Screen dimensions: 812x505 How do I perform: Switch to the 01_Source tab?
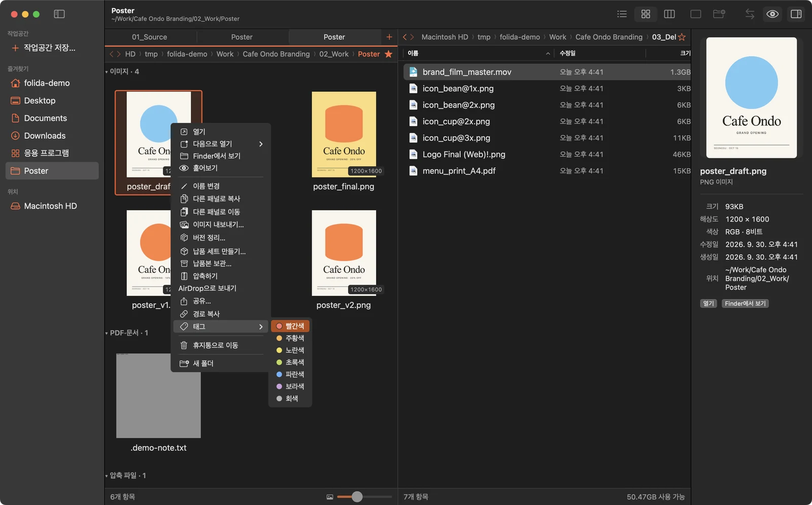click(x=150, y=37)
